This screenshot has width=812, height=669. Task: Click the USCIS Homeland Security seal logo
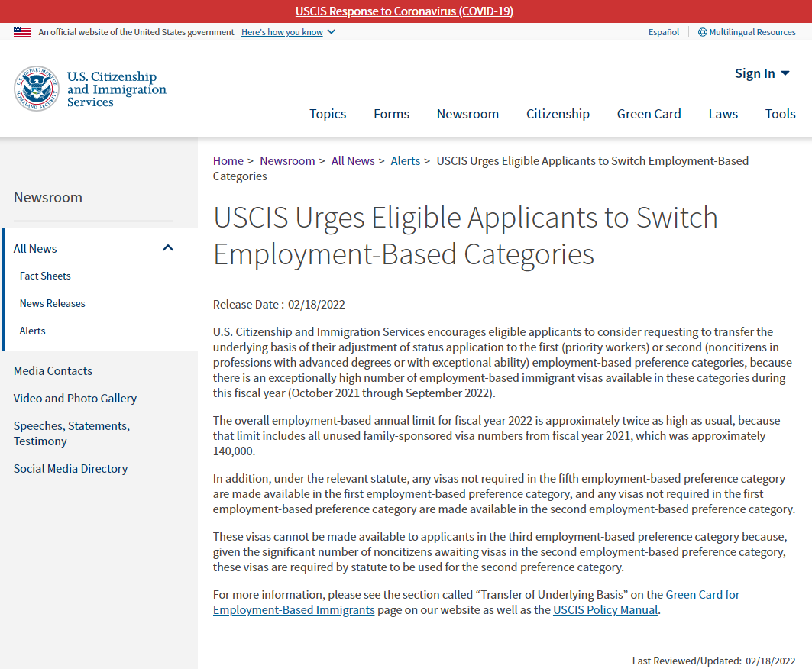36,89
